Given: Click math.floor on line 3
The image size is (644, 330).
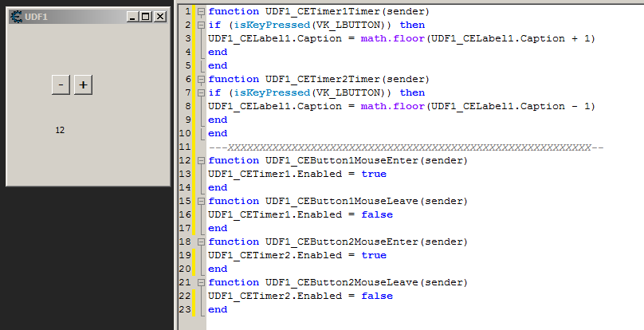Looking at the screenshot, I should coord(393,38).
